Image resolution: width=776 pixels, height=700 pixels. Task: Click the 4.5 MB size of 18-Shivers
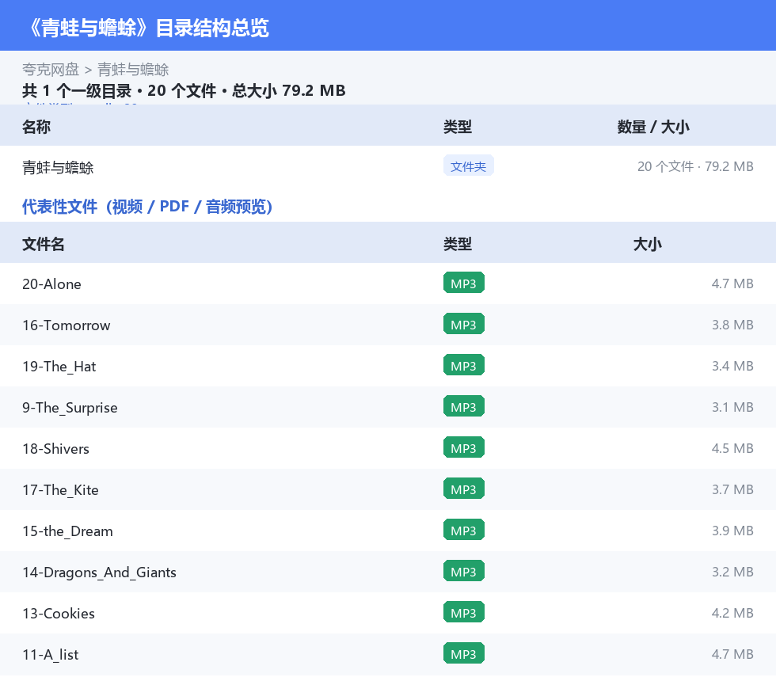point(732,448)
